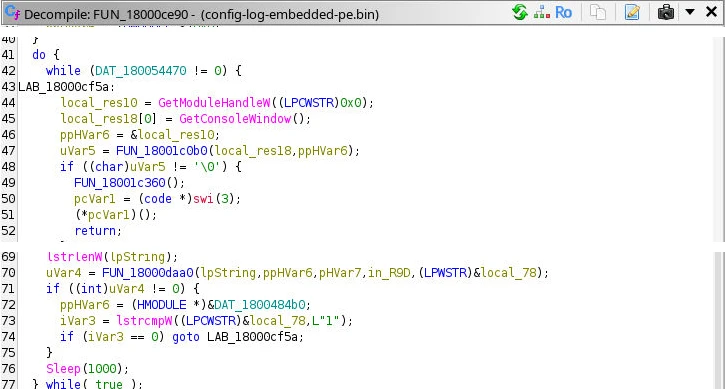Open the black dropdown arrow menu
Image resolution: width=725 pixels, height=389 pixels.
690,12
